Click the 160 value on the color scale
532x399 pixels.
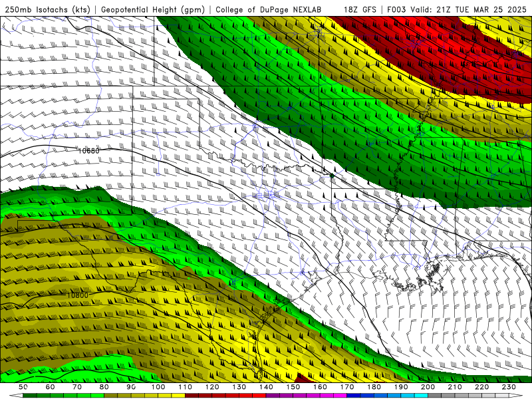320,387
